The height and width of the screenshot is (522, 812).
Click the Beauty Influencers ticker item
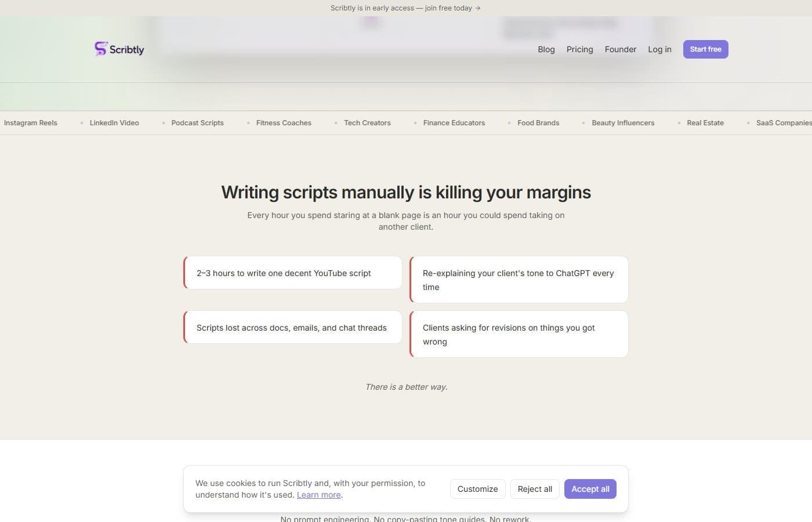623,123
